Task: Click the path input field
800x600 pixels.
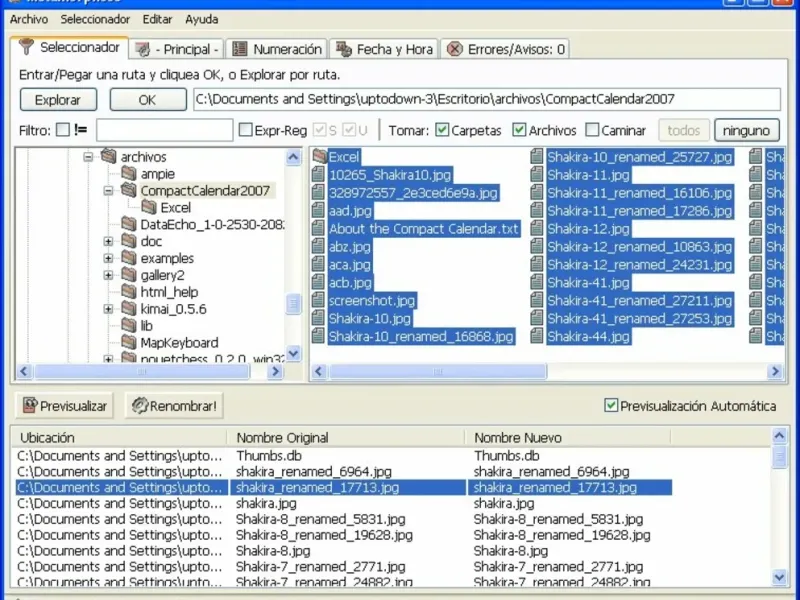Action: click(x=487, y=99)
